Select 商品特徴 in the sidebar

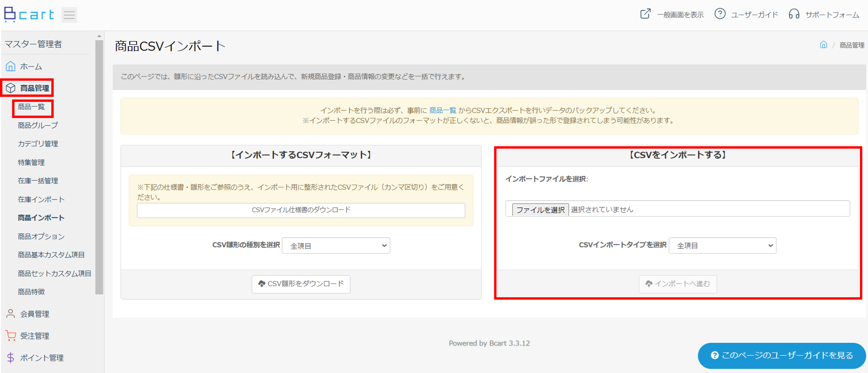pos(31,292)
